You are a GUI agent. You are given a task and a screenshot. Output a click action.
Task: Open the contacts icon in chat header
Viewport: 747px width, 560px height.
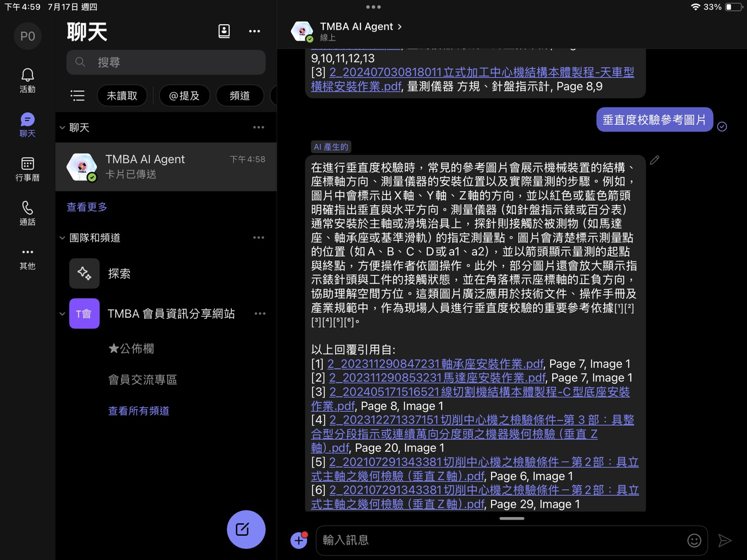click(224, 31)
